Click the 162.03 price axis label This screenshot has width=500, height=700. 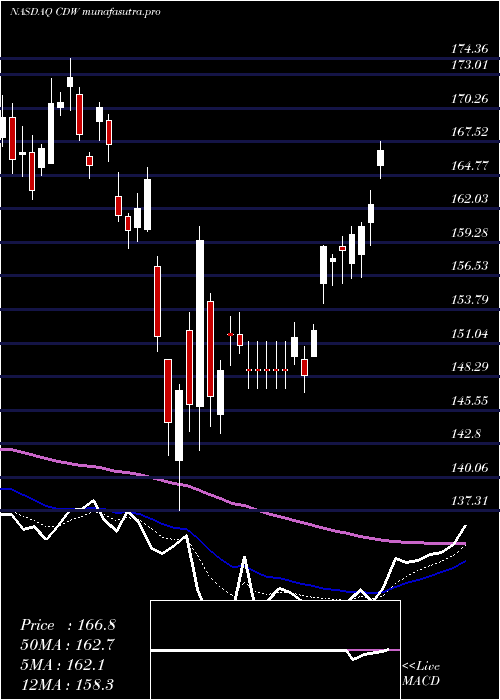pos(469,199)
